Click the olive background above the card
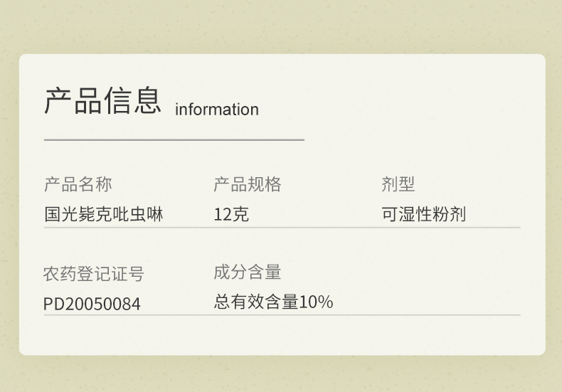The image size is (562, 392). (x=281, y=25)
